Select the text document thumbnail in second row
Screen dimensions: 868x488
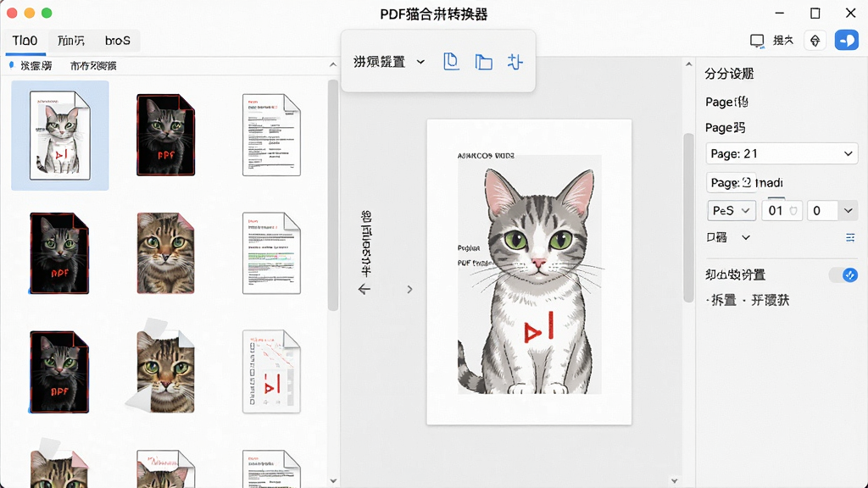(271, 252)
